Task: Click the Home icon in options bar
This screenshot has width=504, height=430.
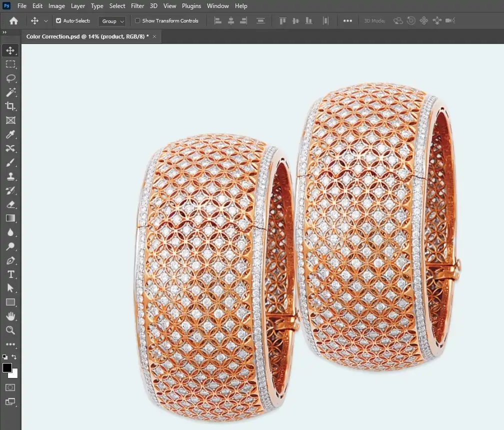Action: click(13, 21)
